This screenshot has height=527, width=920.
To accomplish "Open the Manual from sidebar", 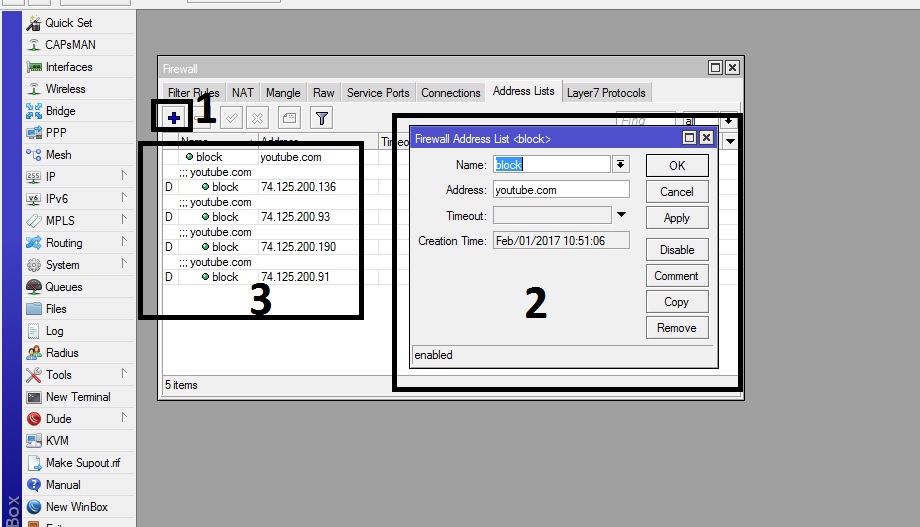I will pyautogui.click(x=79, y=485).
